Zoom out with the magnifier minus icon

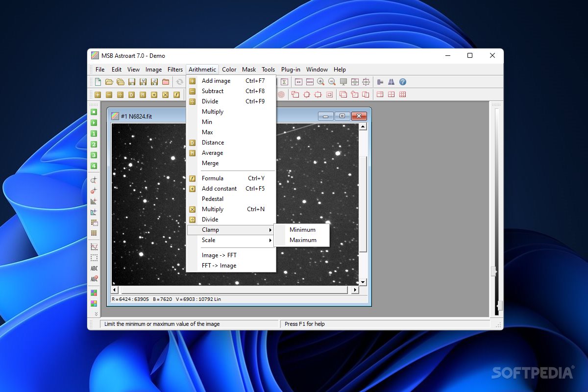(332, 82)
